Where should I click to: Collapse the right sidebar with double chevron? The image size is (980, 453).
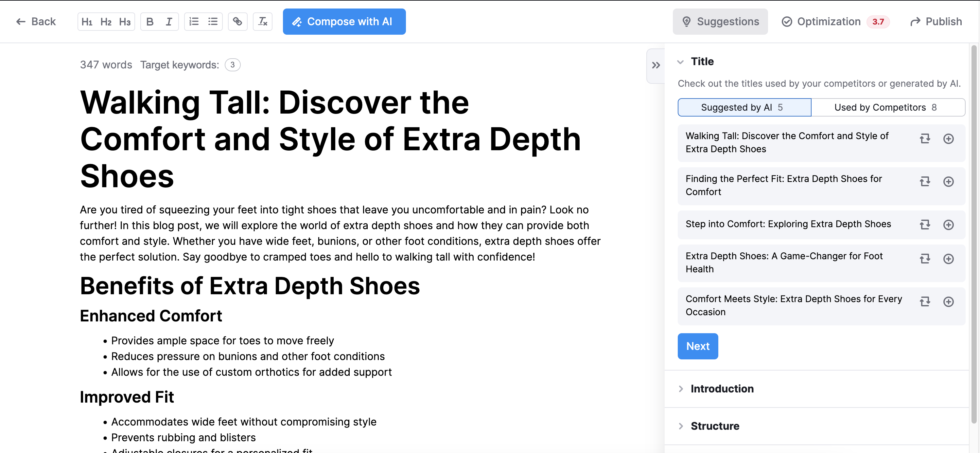tap(656, 65)
